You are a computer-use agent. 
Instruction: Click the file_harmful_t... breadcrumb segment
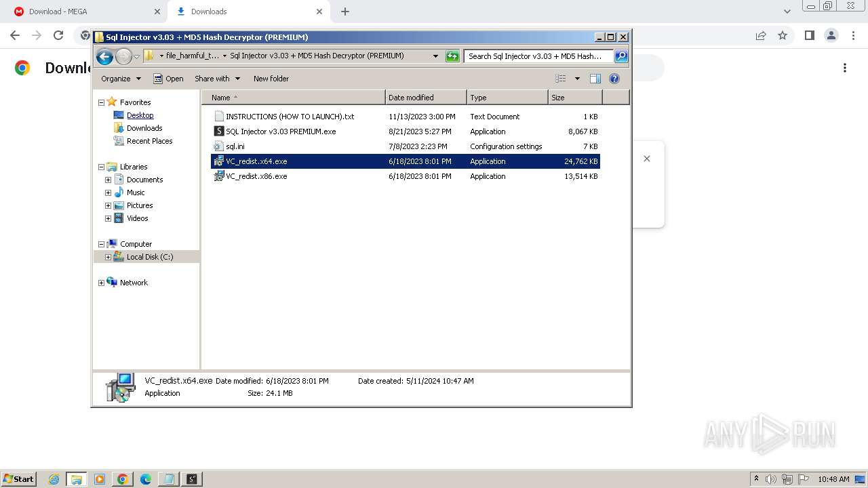pos(193,56)
